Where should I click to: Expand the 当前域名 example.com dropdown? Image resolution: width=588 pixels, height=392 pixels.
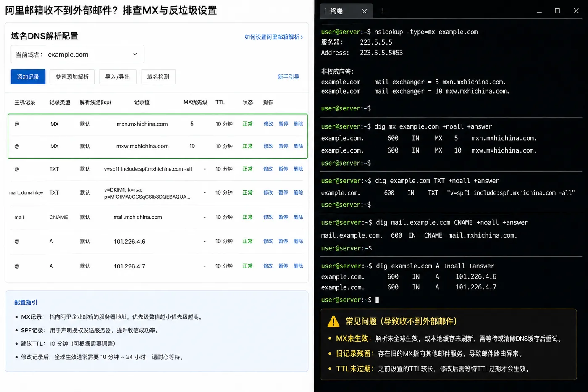pos(77,54)
